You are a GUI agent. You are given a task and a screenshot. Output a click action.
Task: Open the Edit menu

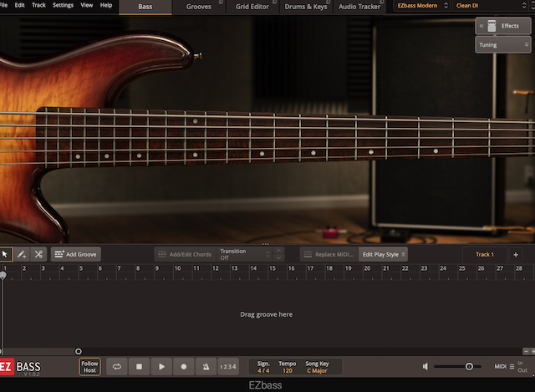coord(19,5)
